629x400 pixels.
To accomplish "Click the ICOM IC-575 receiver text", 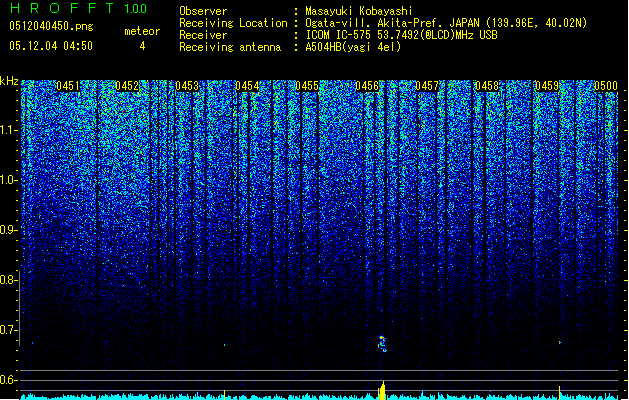I will tap(401, 35).
